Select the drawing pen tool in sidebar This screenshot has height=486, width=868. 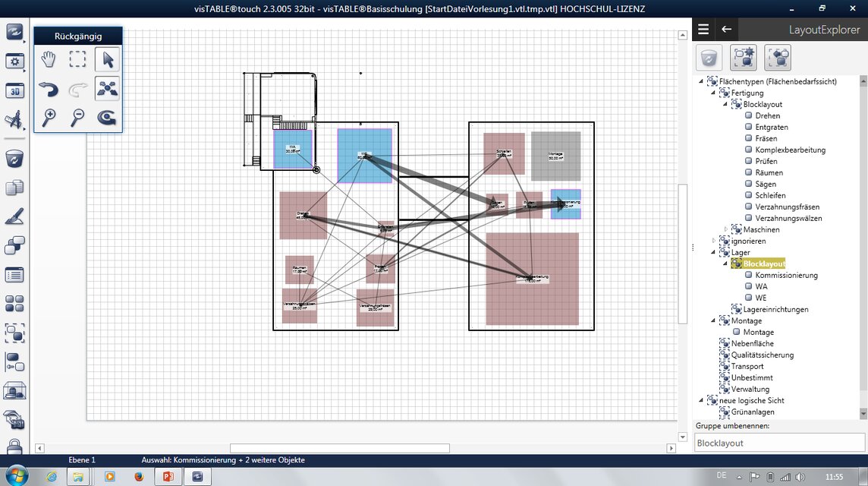14,216
